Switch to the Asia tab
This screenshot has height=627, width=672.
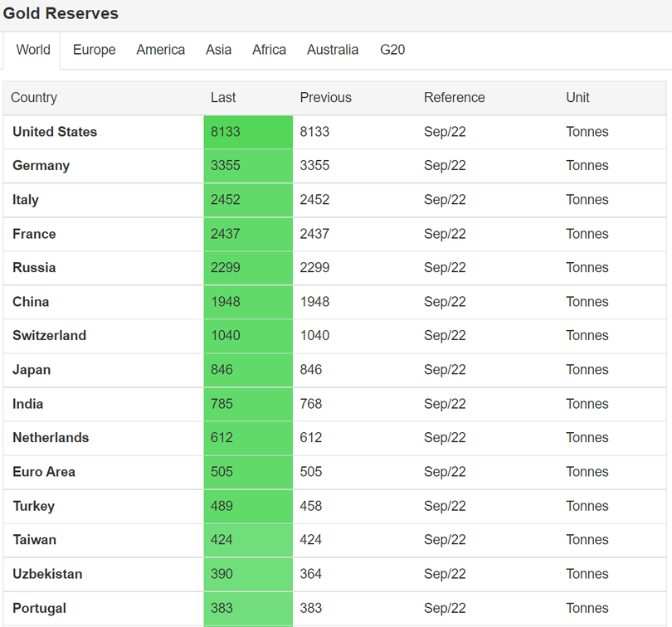tap(219, 50)
